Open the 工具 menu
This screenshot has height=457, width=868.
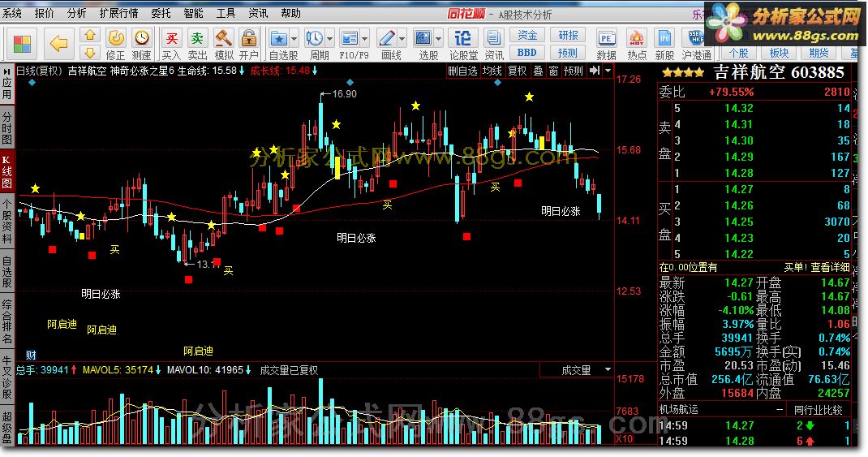[x=226, y=13]
